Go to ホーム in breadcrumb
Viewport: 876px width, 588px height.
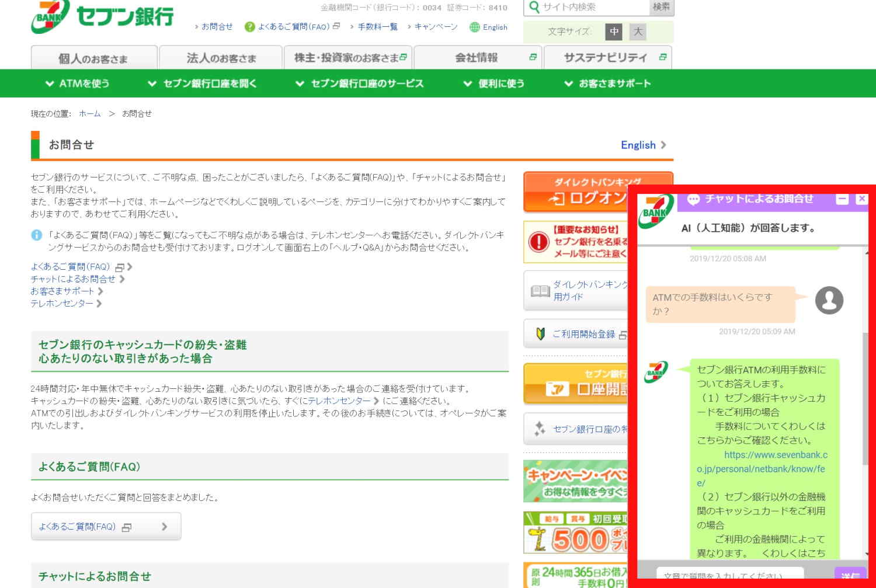coord(90,114)
